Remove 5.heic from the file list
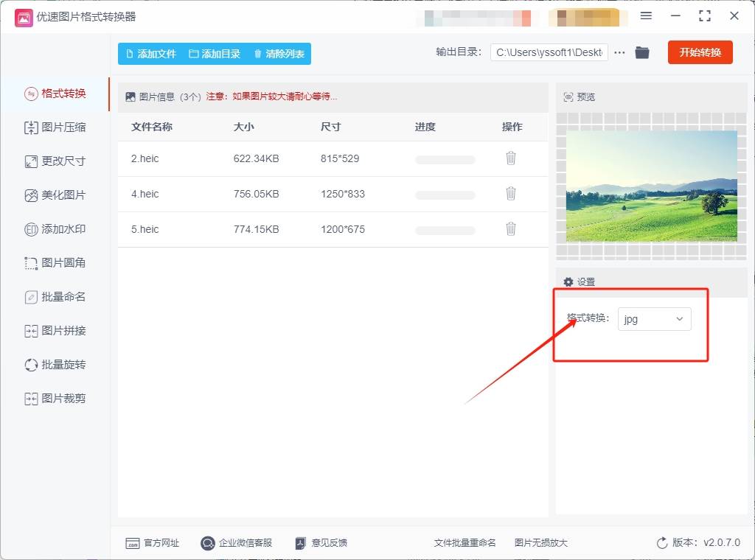 (x=511, y=229)
